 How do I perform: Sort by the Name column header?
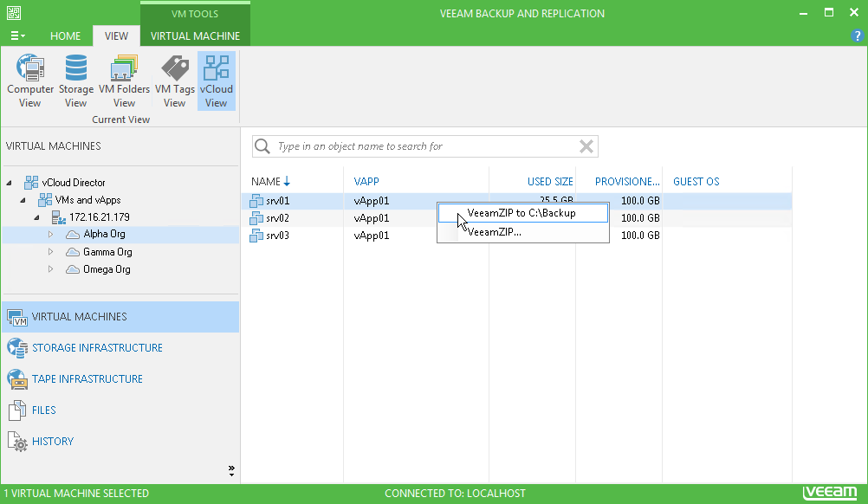[x=270, y=182]
